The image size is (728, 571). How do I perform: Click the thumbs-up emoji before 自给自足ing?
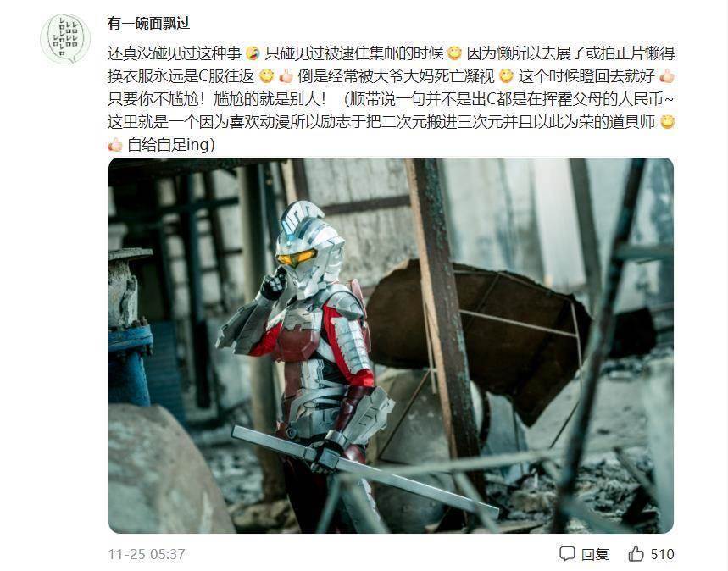115,145
